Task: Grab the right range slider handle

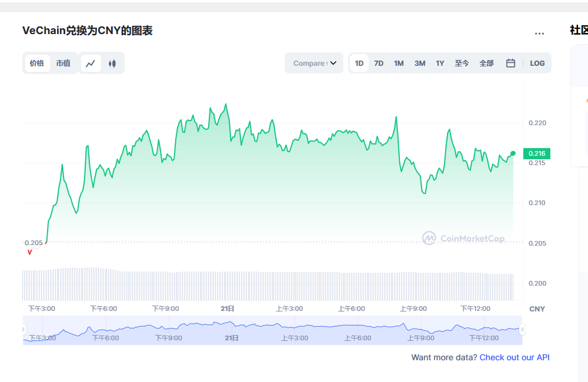Action: coord(522,329)
